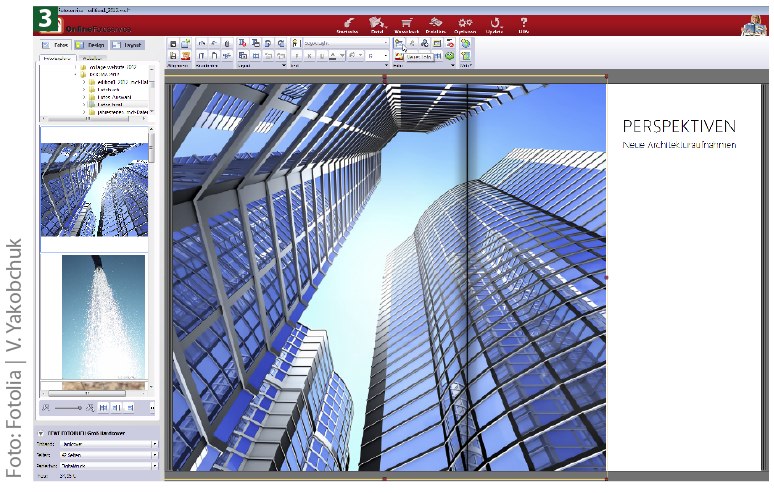The width and height of the screenshot is (774, 493).
Task: Click the insert frame icon
Action: click(437, 43)
